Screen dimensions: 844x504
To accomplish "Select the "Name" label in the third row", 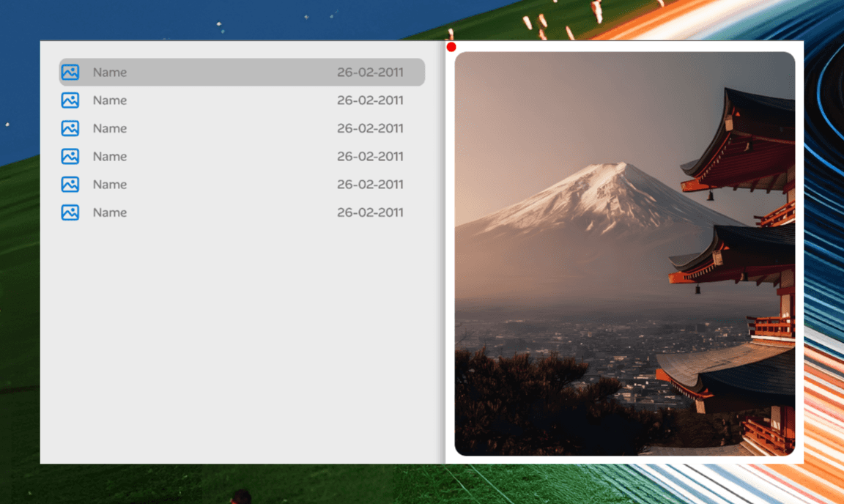I will (110, 128).
